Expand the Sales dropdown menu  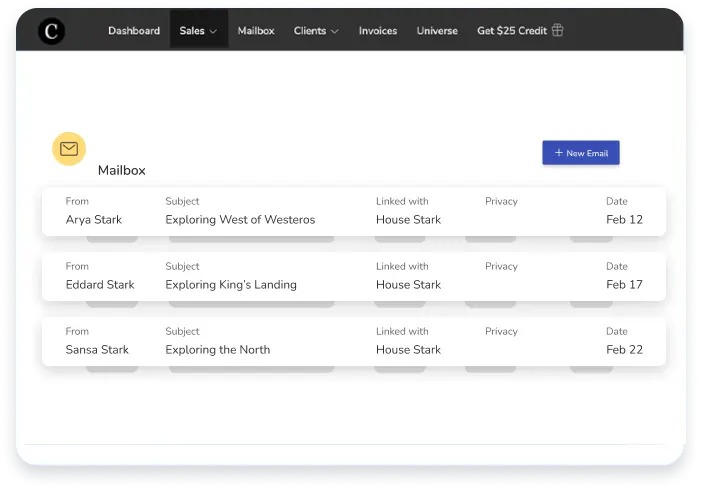pos(198,31)
